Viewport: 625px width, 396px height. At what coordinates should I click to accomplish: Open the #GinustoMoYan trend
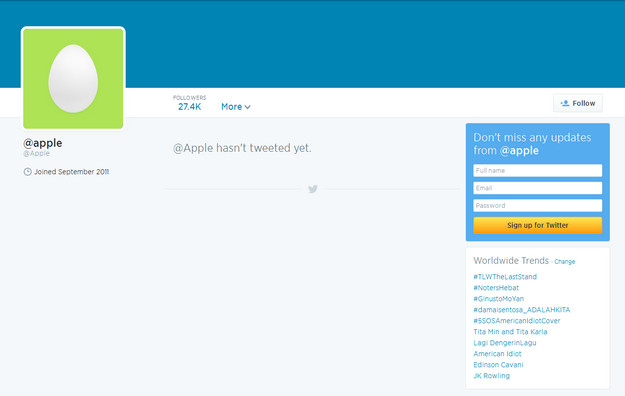pos(499,299)
